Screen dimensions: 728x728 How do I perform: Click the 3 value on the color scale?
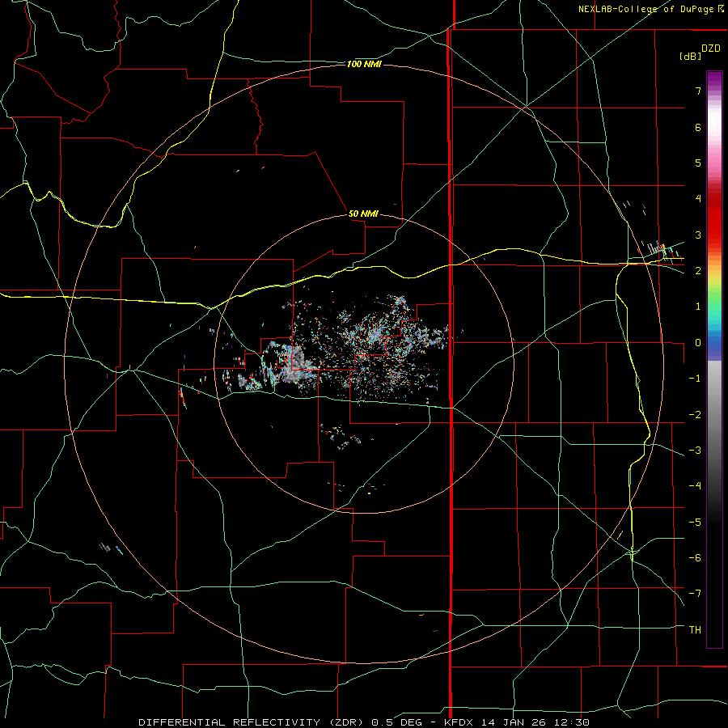click(698, 235)
